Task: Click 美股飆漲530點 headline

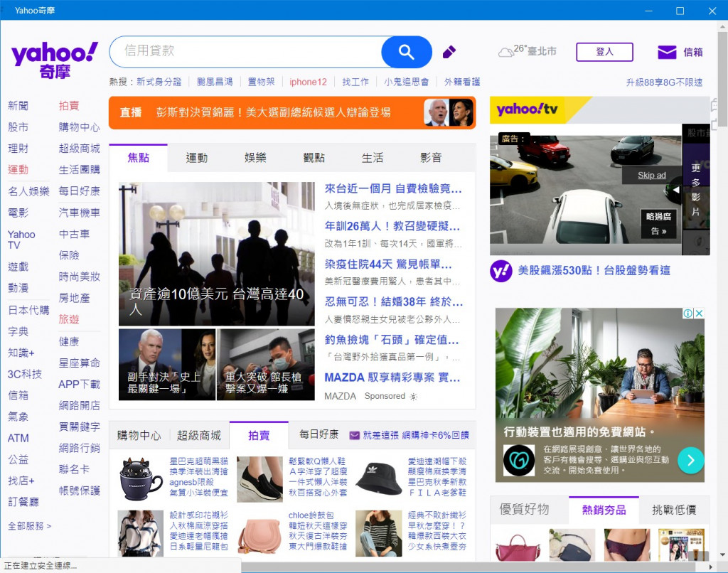Action: [x=594, y=271]
